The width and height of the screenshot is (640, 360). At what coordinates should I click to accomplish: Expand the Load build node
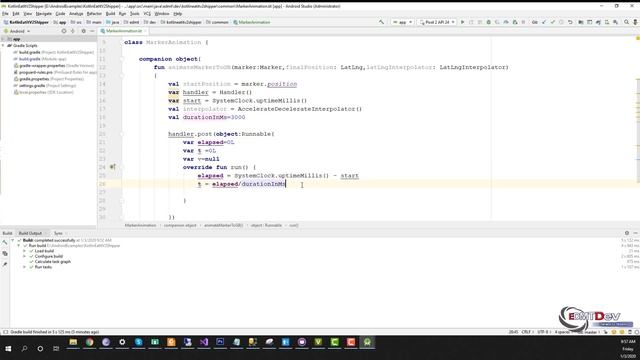tap(24, 251)
